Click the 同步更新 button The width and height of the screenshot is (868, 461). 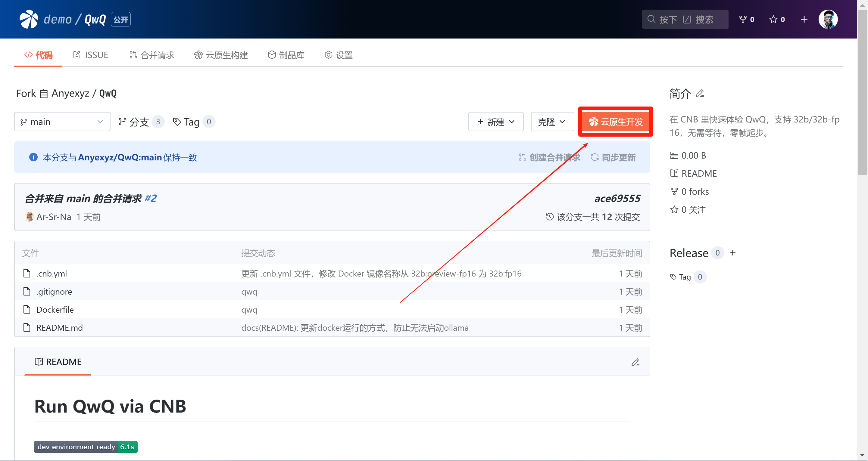pyautogui.click(x=613, y=157)
